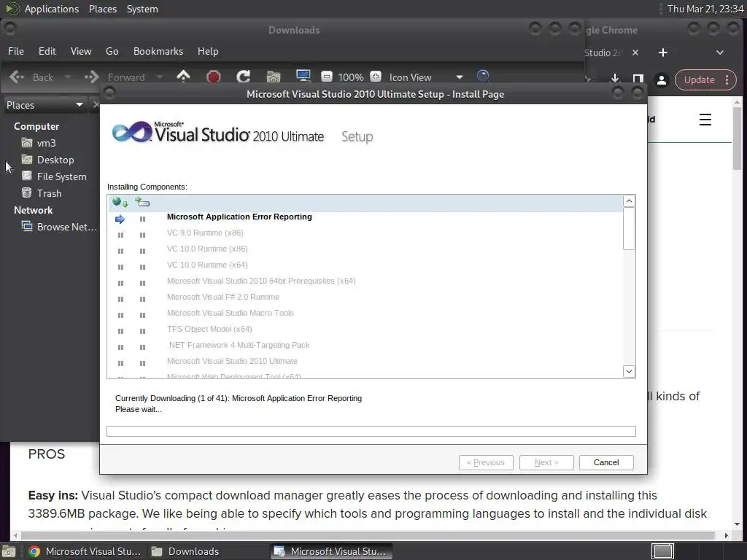Click install pause icon for TFS Object Model (x64)

142,331
